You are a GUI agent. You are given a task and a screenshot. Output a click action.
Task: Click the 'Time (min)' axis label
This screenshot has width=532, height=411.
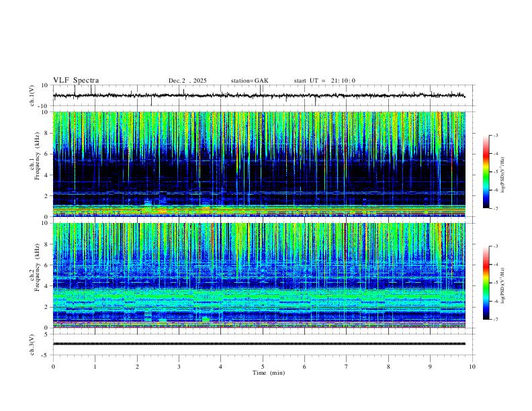[x=269, y=373]
